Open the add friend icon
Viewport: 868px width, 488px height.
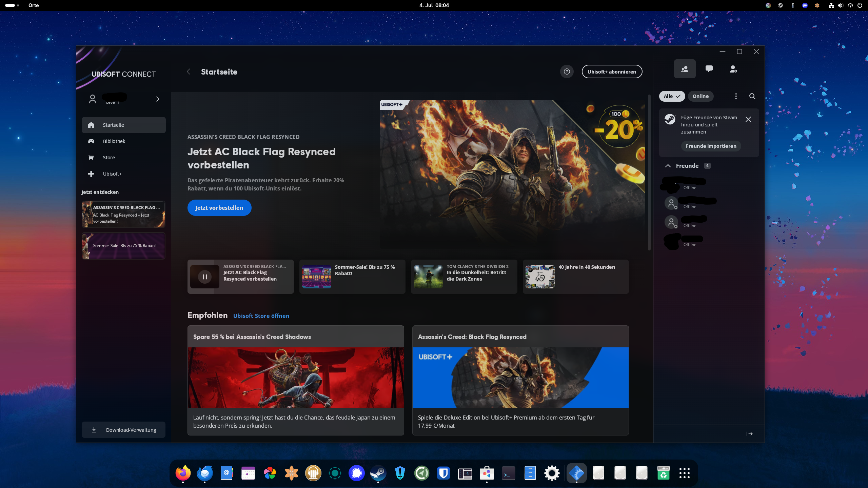click(733, 69)
